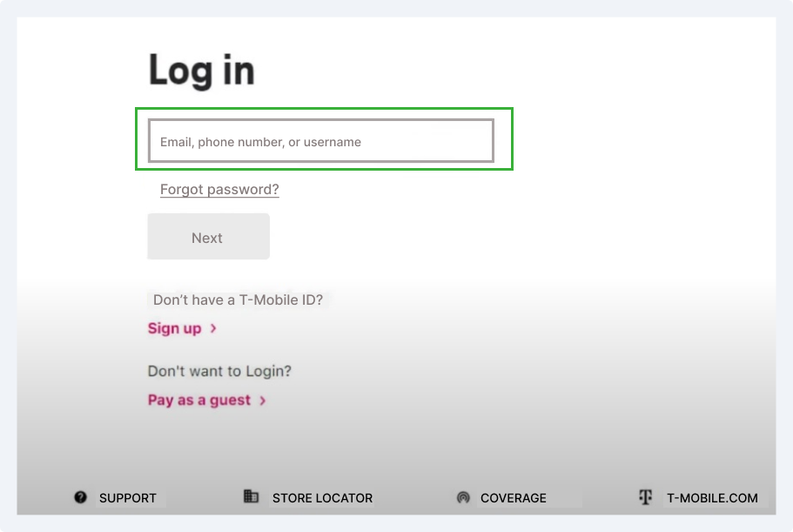This screenshot has height=532, width=793.
Task: Go to STORE LOCATOR in the footer
Action: point(322,498)
